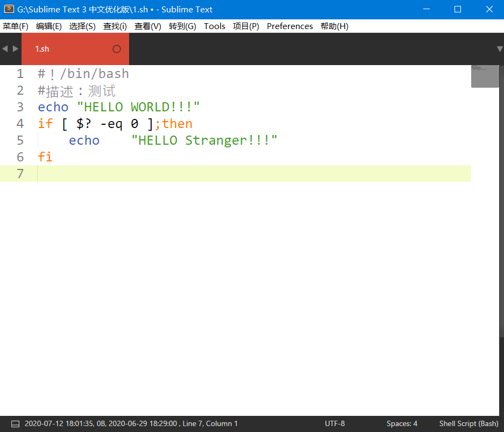
Task: Click the minimap code thumbnail
Action: point(485,76)
